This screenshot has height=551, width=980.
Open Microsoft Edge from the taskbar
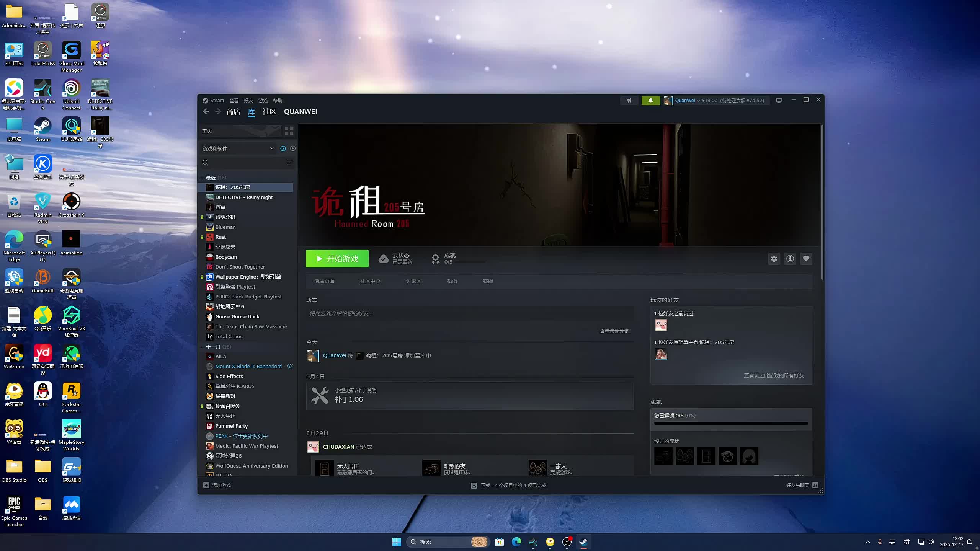(x=516, y=542)
